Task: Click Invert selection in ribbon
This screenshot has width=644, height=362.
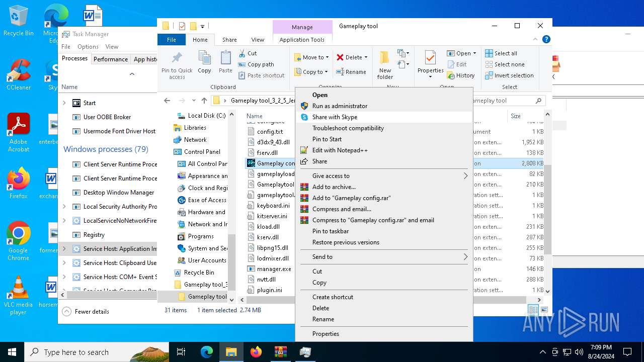Action: click(x=509, y=75)
